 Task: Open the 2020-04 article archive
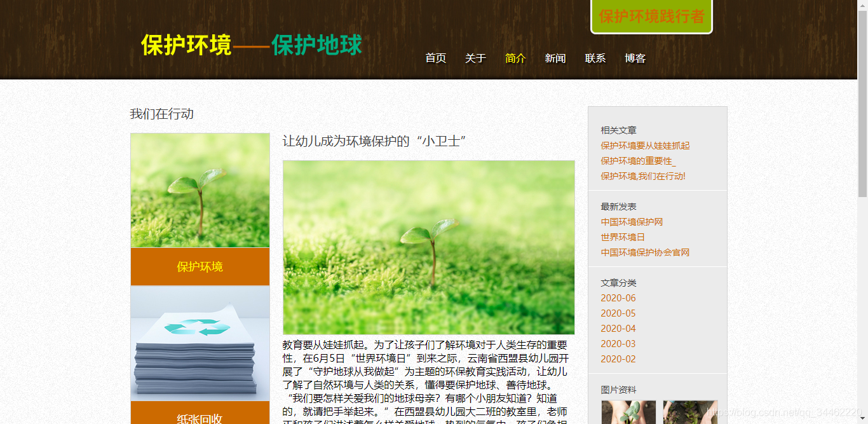pyautogui.click(x=618, y=329)
